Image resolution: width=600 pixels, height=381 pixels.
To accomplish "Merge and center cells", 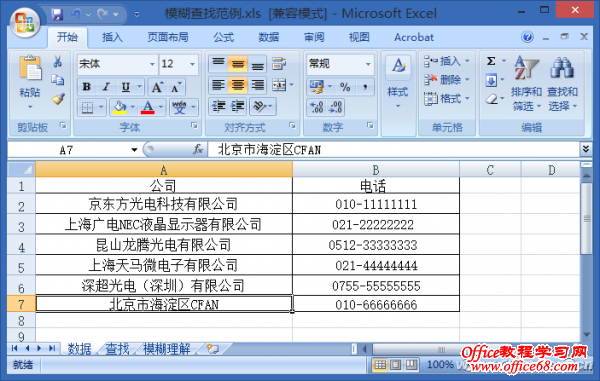I will coord(279,85).
